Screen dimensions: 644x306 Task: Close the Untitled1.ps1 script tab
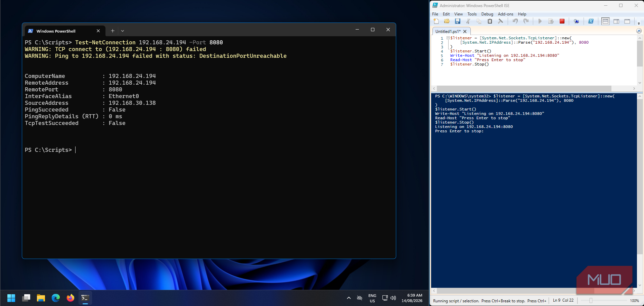(465, 32)
